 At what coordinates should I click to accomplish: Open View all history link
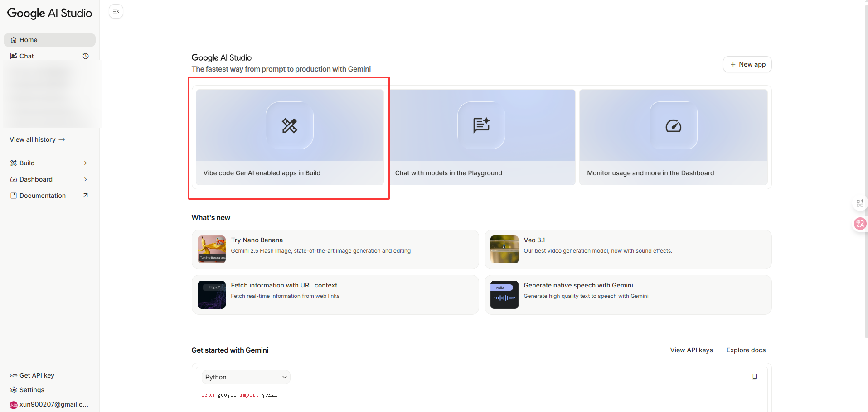coord(38,139)
